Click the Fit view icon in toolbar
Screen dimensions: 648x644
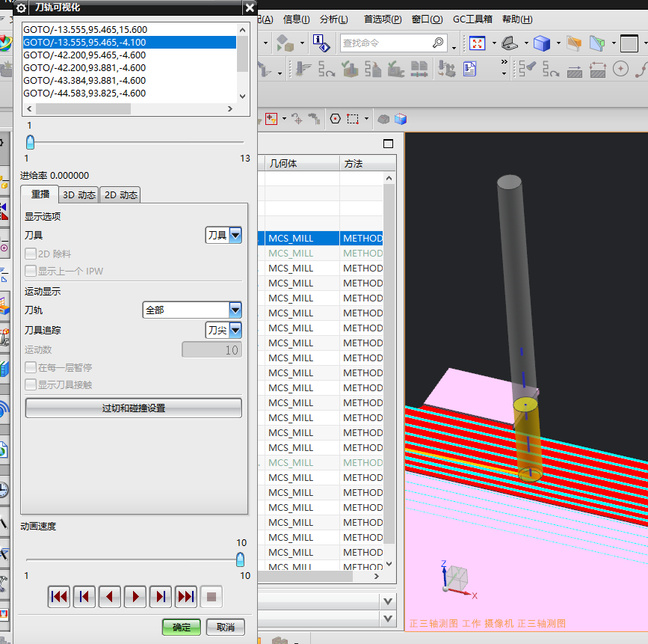point(477,43)
